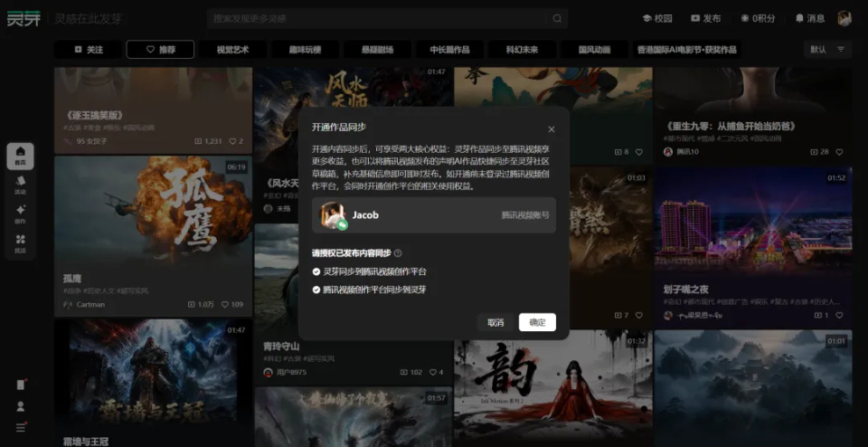
Task: Click 《重生九零：从捕鱼开始当奶爸》 title
Action: tap(729, 126)
